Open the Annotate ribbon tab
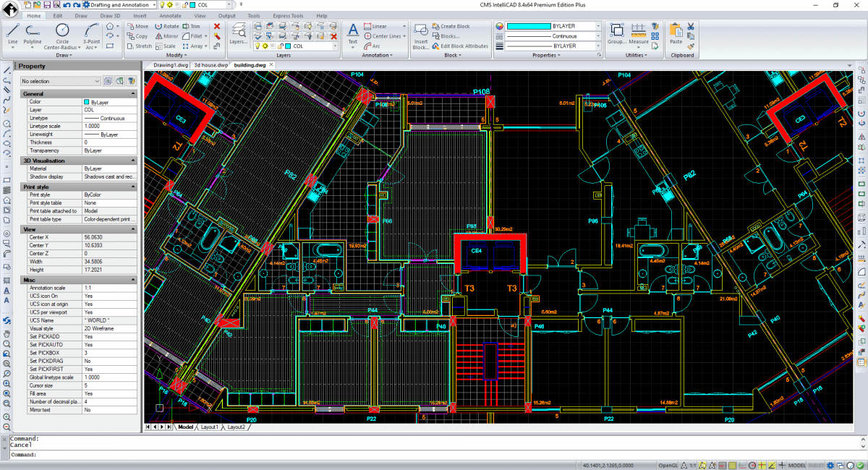This screenshot has height=470, width=868. pos(170,15)
